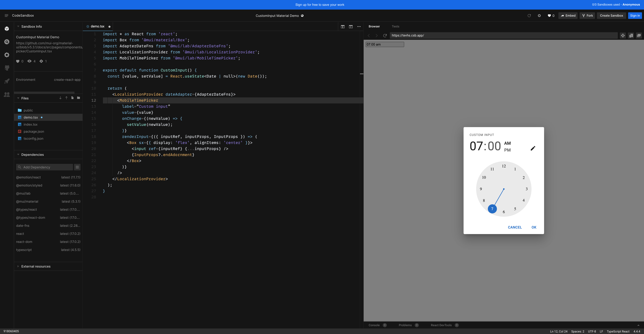
Task: Refresh the browser preview
Action: tap(385, 35)
